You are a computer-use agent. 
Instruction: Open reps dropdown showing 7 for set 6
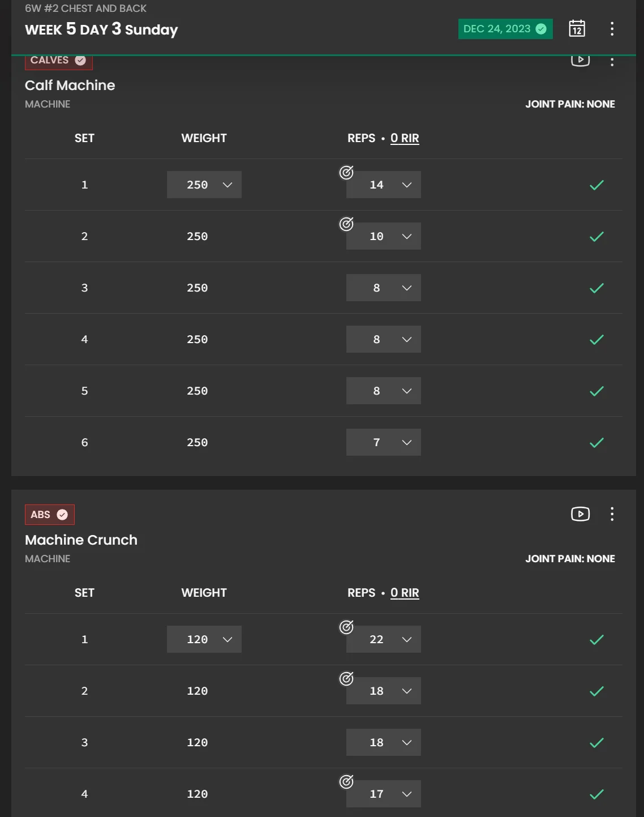click(384, 442)
